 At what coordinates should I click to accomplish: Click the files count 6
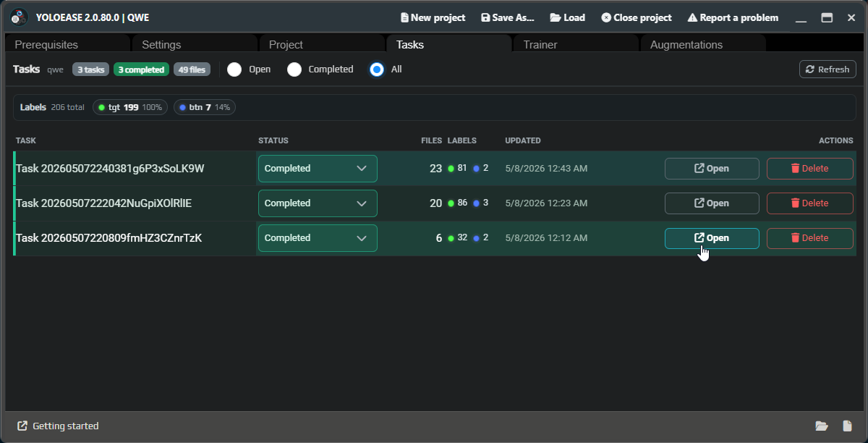pyautogui.click(x=439, y=238)
